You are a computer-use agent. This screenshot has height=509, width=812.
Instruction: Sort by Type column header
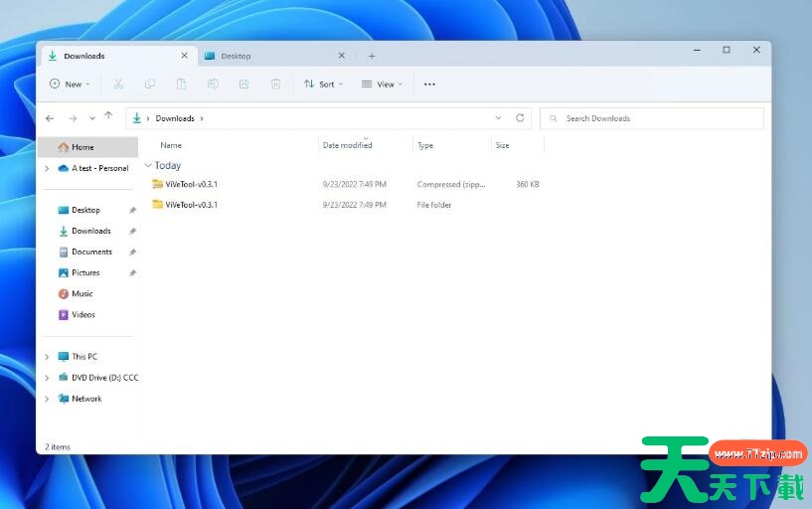coord(425,145)
